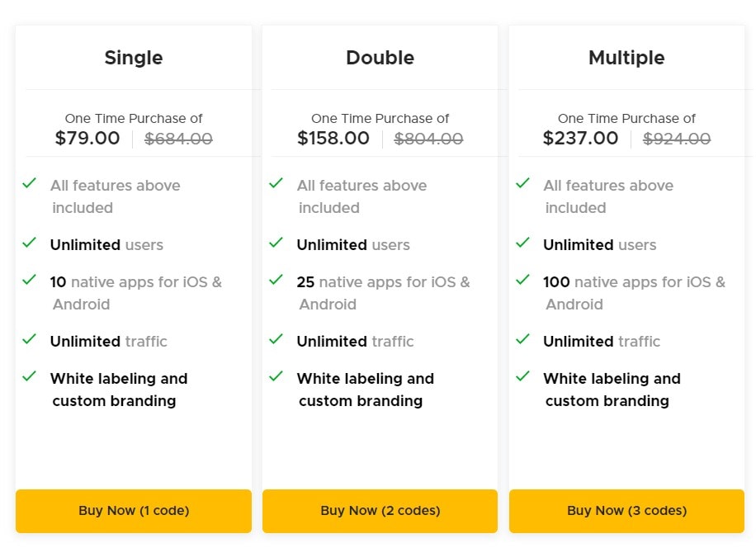Click checkmark beside Multiple's White labeling feature
Image resolution: width=756 pixels, height=548 pixels.
pos(522,376)
